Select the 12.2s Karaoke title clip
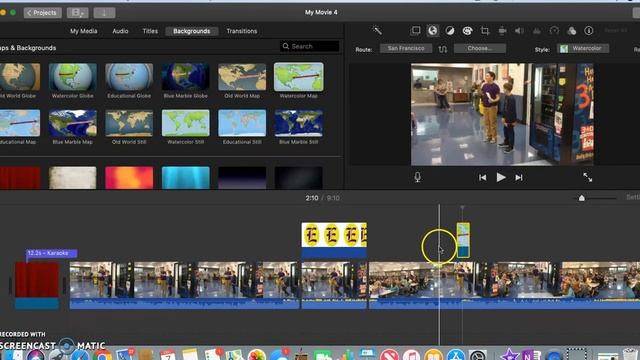 coord(51,253)
